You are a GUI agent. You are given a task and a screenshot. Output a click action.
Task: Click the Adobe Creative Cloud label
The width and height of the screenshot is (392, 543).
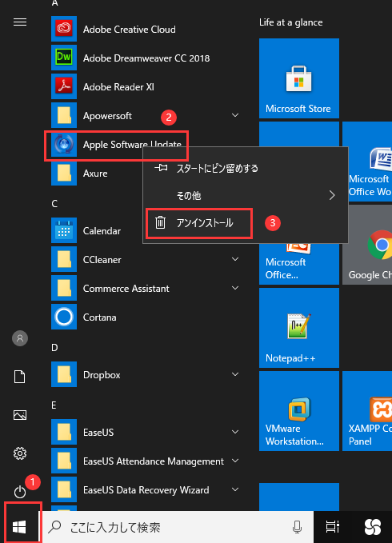129,30
